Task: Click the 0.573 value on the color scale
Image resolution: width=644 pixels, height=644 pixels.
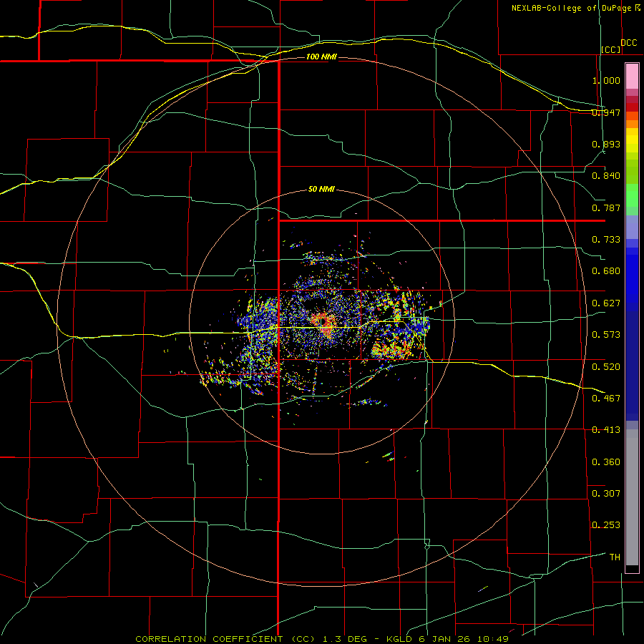Action: [606, 335]
